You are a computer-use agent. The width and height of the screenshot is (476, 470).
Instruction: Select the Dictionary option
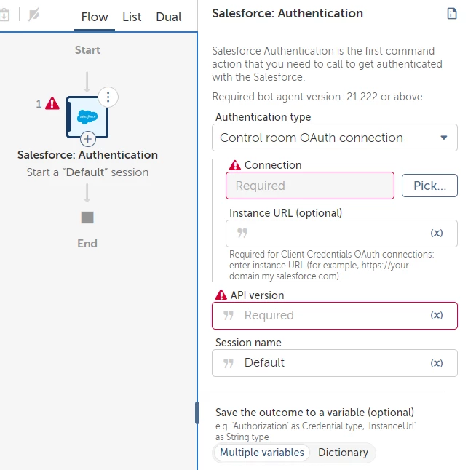(x=343, y=453)
